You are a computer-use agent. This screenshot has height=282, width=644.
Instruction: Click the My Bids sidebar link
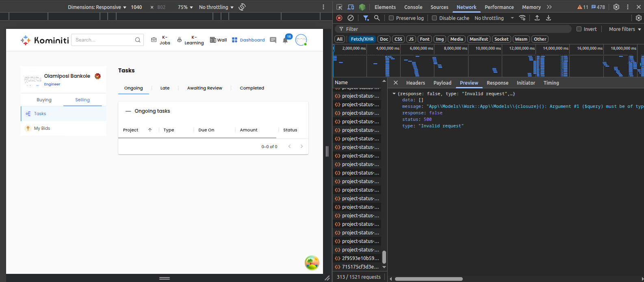(42, 128)
